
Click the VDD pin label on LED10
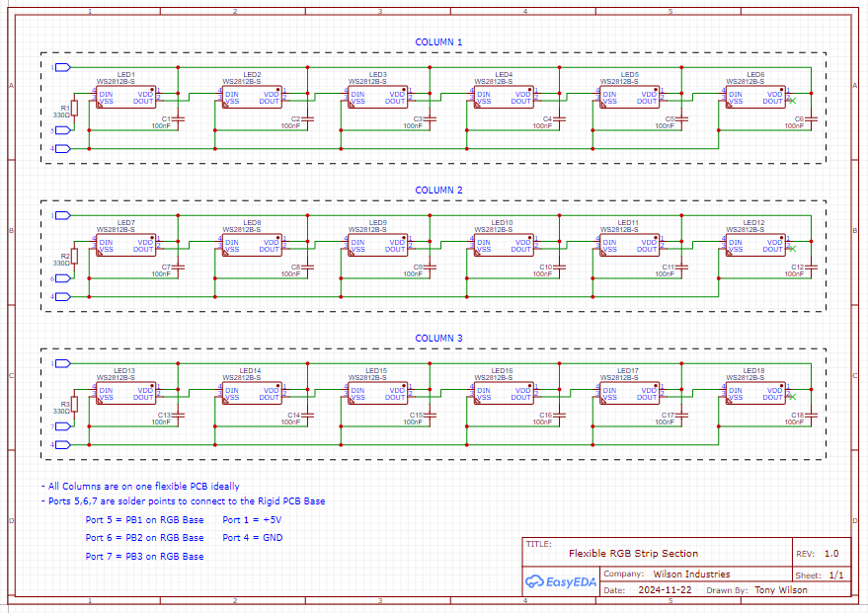(523, 242)
